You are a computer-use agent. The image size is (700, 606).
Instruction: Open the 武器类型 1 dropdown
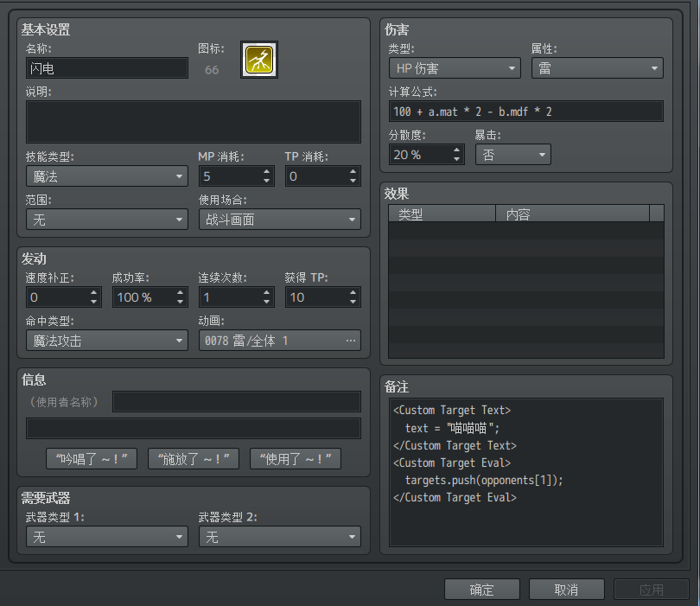click(x=107, y=537)
